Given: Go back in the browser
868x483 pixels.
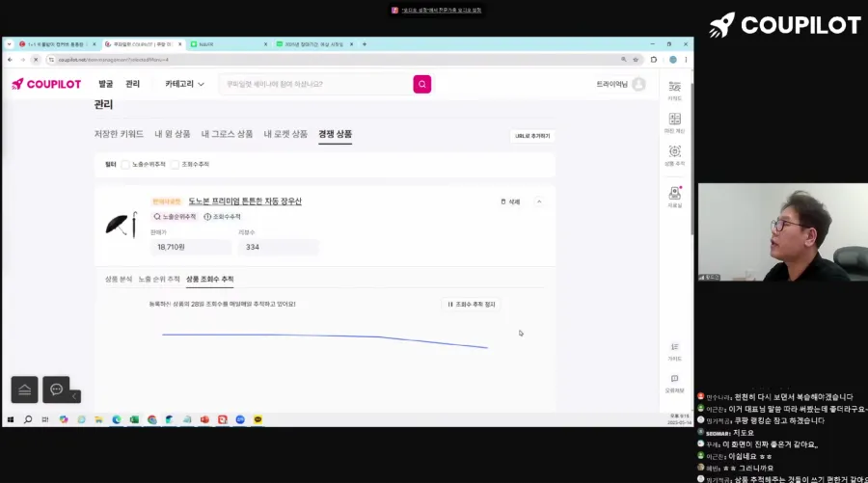Looking at the screenshot, I should click(x=10, y=59).
